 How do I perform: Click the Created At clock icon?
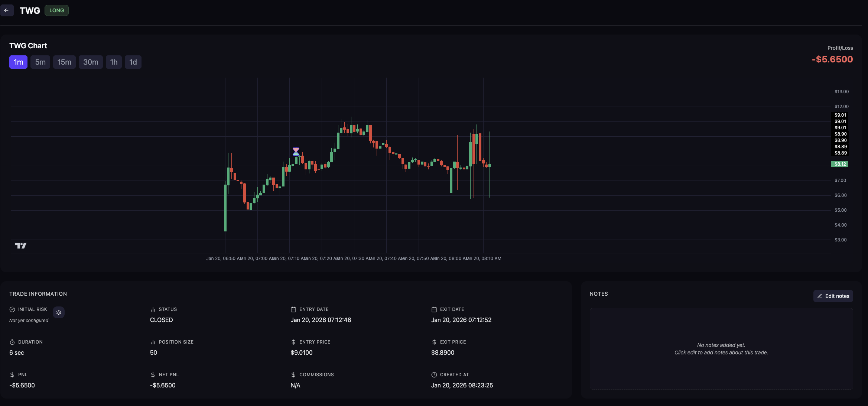click(434, 375)
